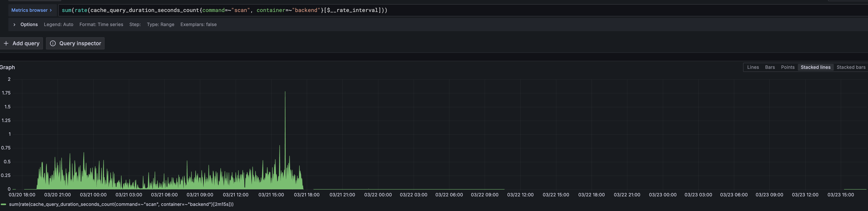Expand the Options section chevron

click(14, 25)
